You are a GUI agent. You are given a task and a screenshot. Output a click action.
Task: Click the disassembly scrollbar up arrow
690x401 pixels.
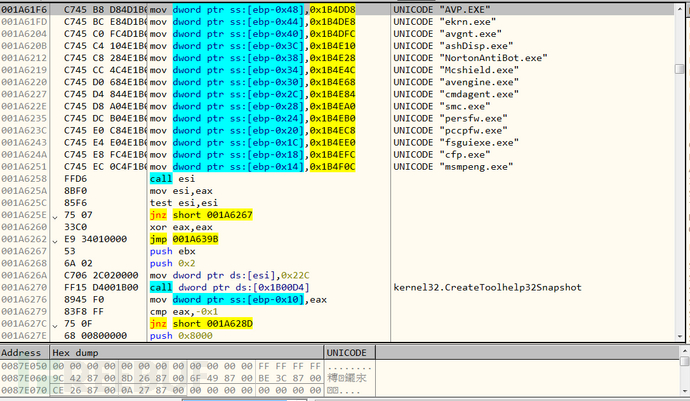coord(679,9)
